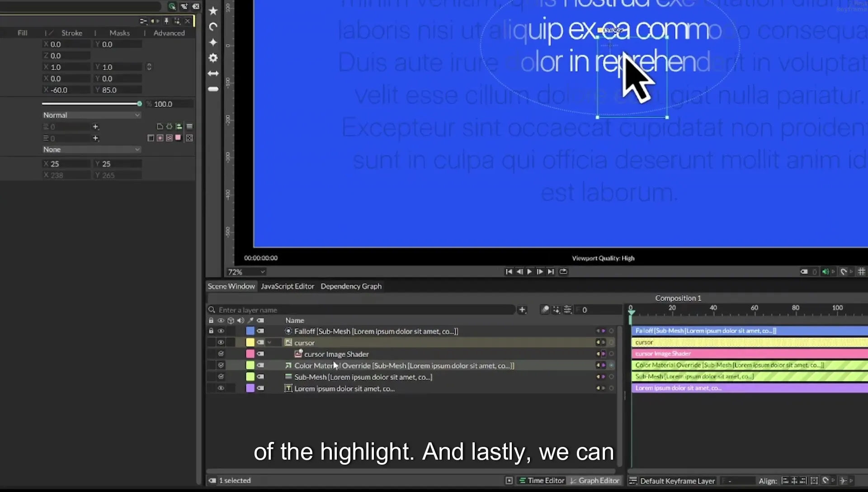Click the add layer plus button

pos(522,310)
